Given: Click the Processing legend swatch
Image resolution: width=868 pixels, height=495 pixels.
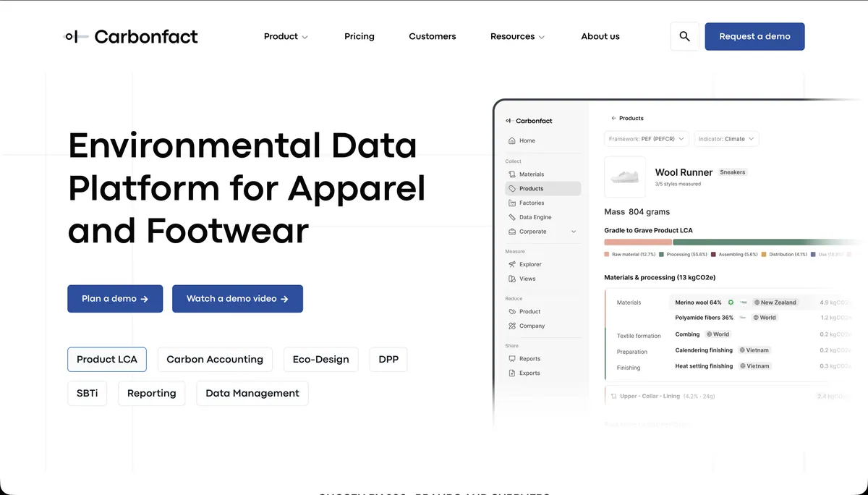Looking at the screenshot, I should pyautogui.click(x=661, y=255).
